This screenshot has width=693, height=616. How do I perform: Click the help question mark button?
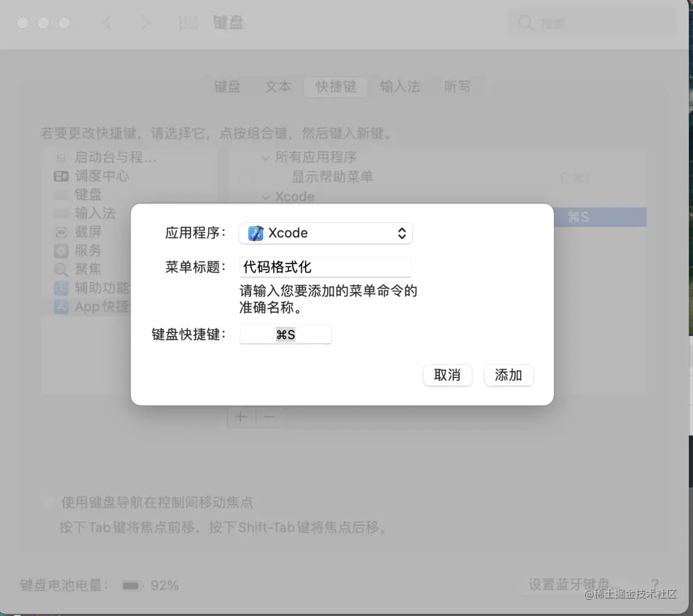tap(655, 584)
